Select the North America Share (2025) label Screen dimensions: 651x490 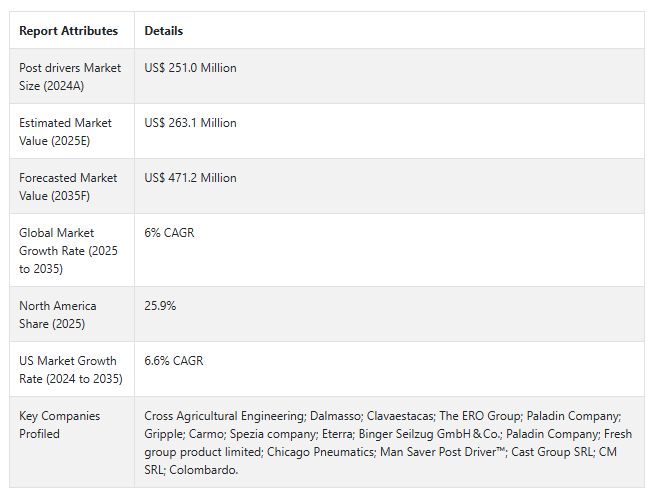point(58,314)
